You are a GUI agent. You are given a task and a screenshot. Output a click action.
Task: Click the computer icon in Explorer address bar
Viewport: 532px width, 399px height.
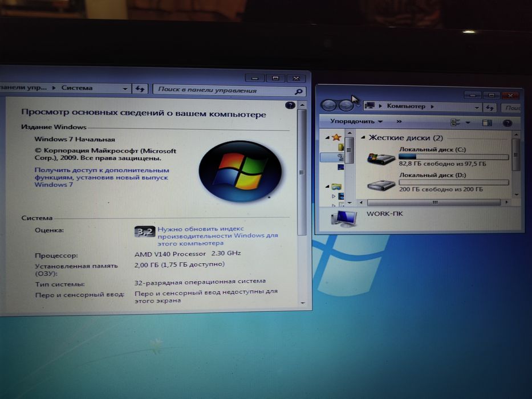click(370, 106)
